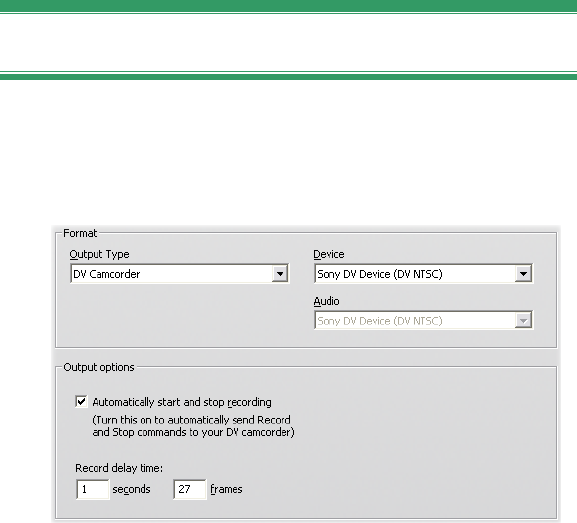This screenshot has height=523, width=577.
Task: Click the 'Automatically start and stop recording' label
Action: click(x=182, y=402)
